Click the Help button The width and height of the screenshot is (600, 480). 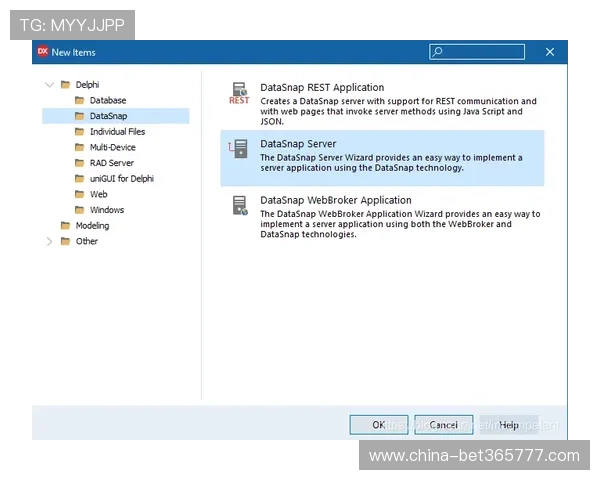tap(509, 425)
